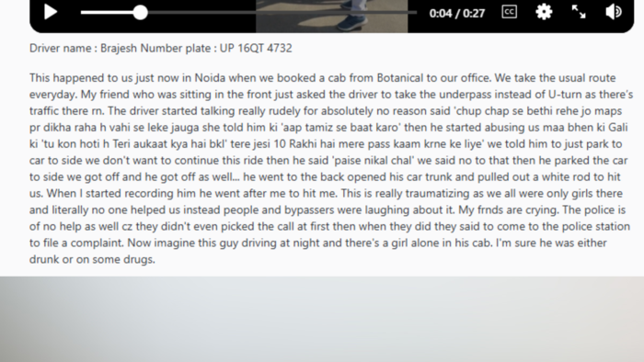This screenshot has width=644, height=362.
Task: Click the number plate 'UP 16QT 4732'
Action: (x=256, y=48)
